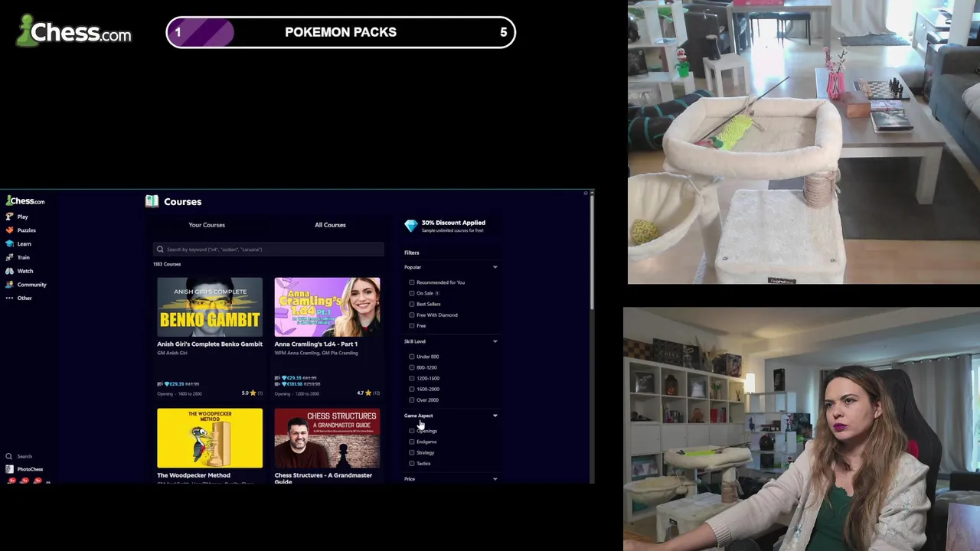This screenshot has width=980, height=551.
Task: Check the Endgame game aspect filter
Action: pos(412,442)
